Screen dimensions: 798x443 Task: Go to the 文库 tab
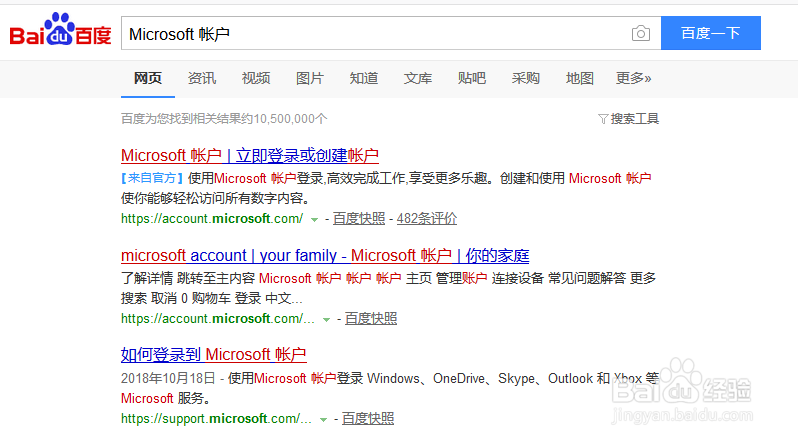tap(417, 78)
